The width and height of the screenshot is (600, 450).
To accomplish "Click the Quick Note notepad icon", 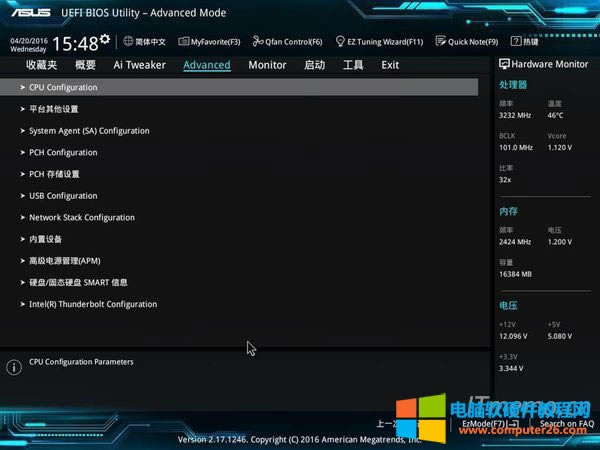I will tap(440, 41).
